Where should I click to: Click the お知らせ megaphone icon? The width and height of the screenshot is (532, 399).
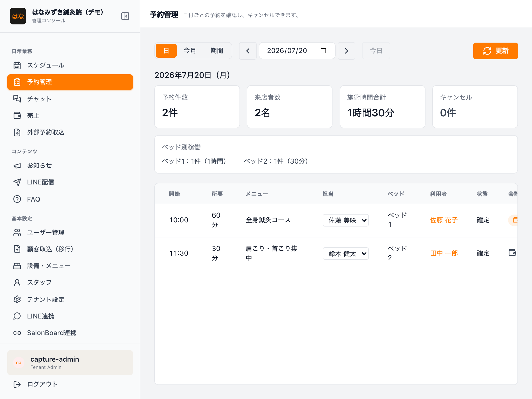coord(17,166)
